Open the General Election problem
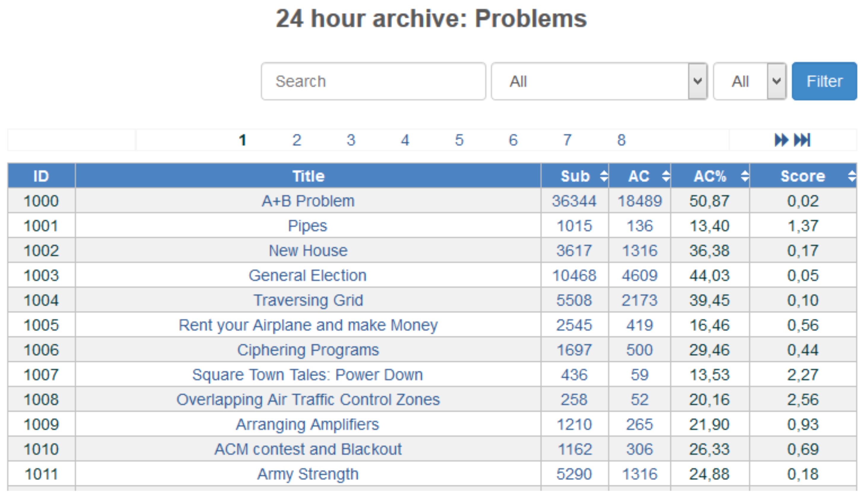The width and height of the screenshot is (868, 499). pyautogui.click(x=307, y=276)
